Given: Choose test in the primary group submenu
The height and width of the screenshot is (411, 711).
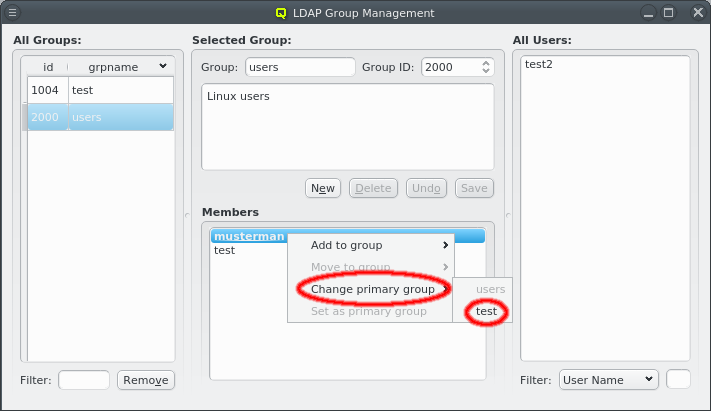Looking at the screenshot, I should pos(487,311).
